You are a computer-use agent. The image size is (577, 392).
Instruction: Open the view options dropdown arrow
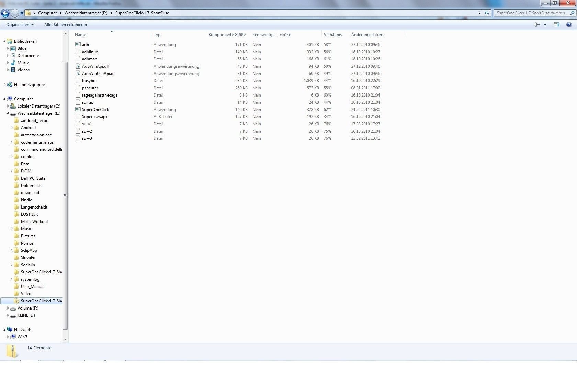(x=545, y=25)
